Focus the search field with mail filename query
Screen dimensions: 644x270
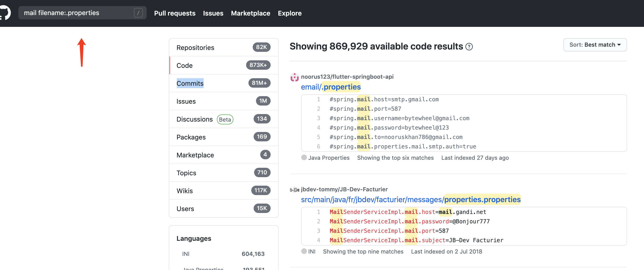(x=82, y=13)
